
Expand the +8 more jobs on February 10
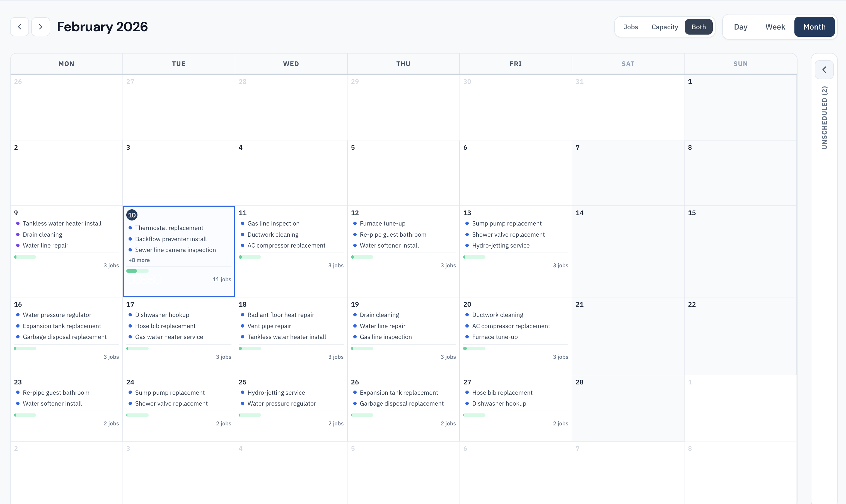click(139, 260)
